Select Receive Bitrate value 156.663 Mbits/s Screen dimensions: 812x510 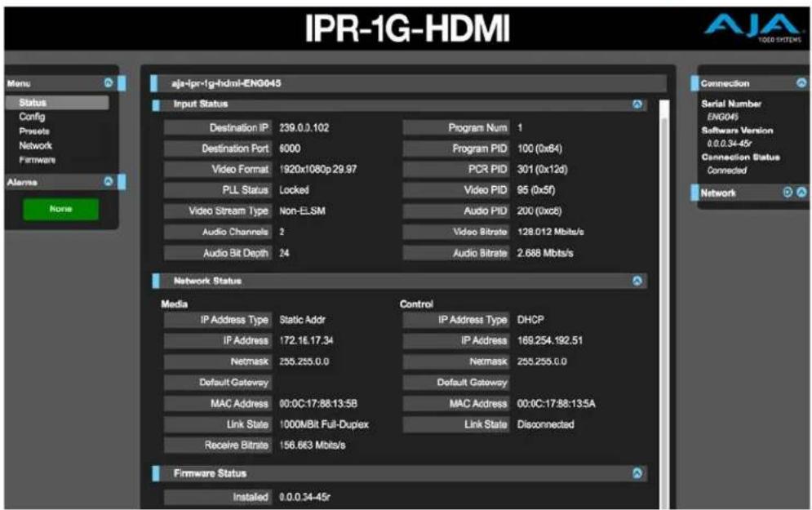[x=312, y=446]
